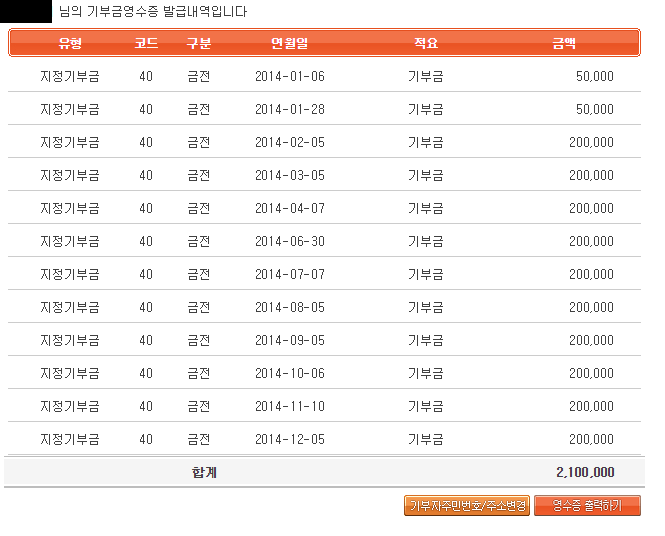Image resolution: width=665 pixels, height=536 pixels.
Task: Click code 40 in the 2014-07-07 row
Action: pos(146,275)
